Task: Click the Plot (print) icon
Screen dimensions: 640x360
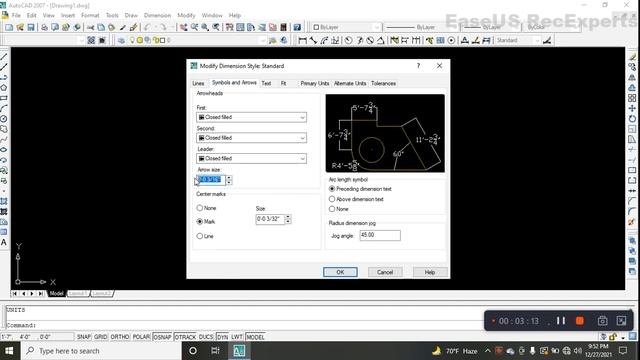Action: pos(44,27)
